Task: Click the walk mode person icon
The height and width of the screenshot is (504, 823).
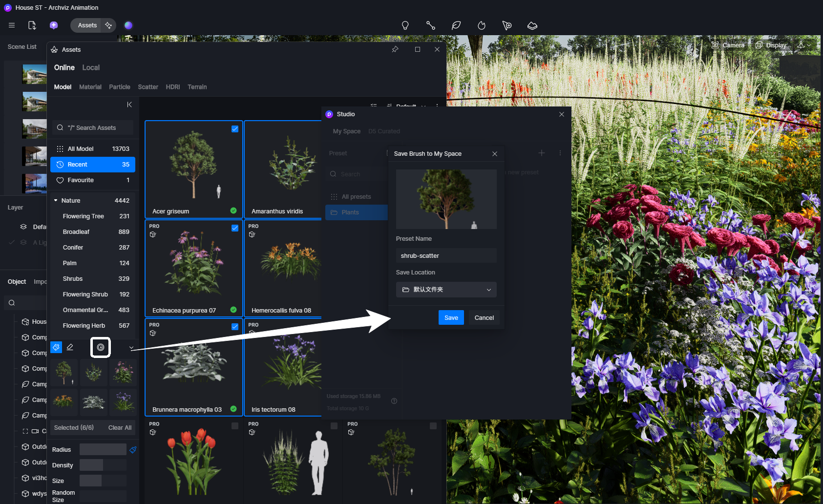Action: pos(801,45)
